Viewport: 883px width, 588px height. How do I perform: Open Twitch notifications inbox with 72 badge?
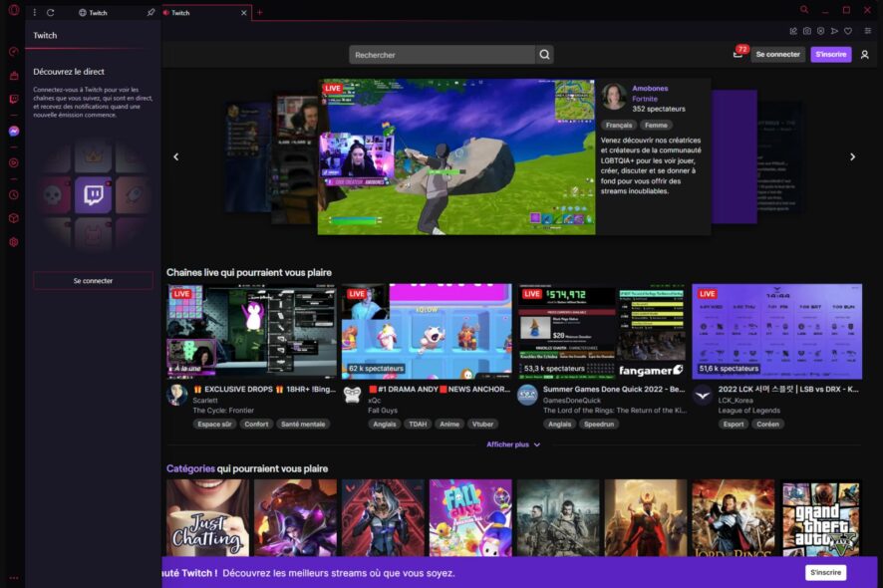click(739, 53)
